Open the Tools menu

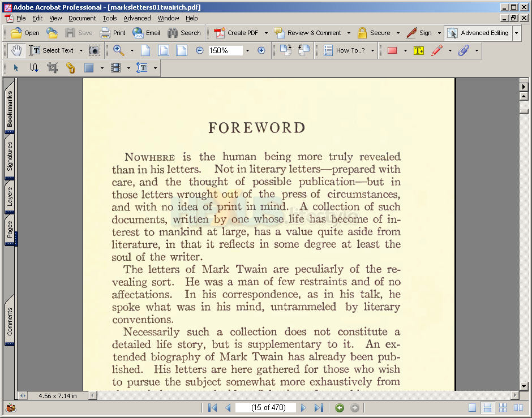(x=110, y=18)
